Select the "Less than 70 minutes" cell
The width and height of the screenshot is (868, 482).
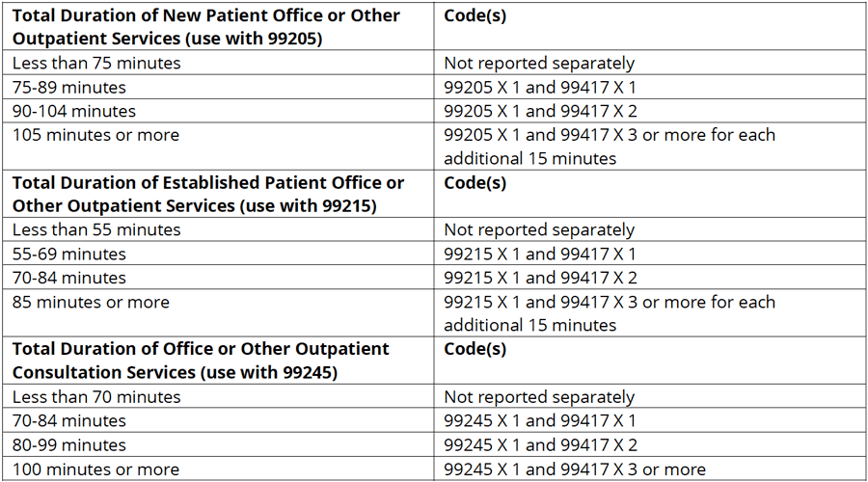coord(96,397)
